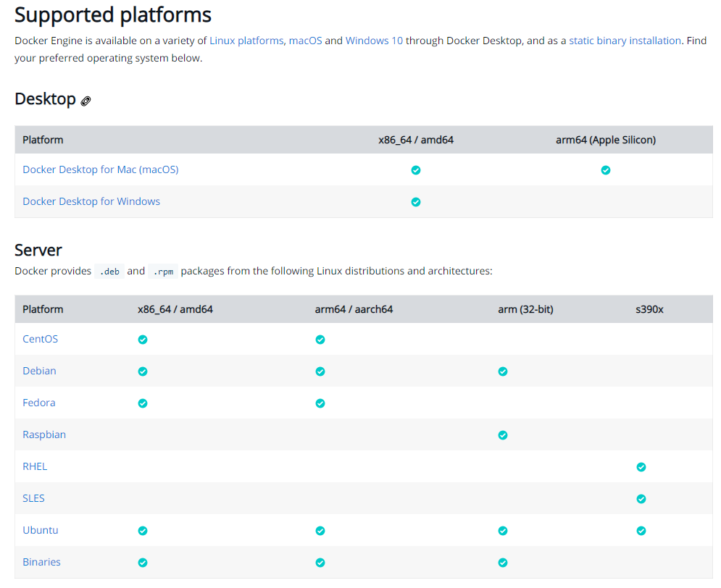Click the Server section heading
Viewport: 721px width, 588px height.
pyautogui.click(x=38, y=251)
